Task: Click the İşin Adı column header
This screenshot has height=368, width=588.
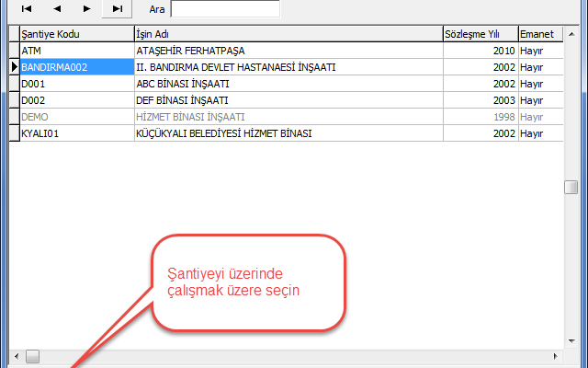Action: click(287, 34)
